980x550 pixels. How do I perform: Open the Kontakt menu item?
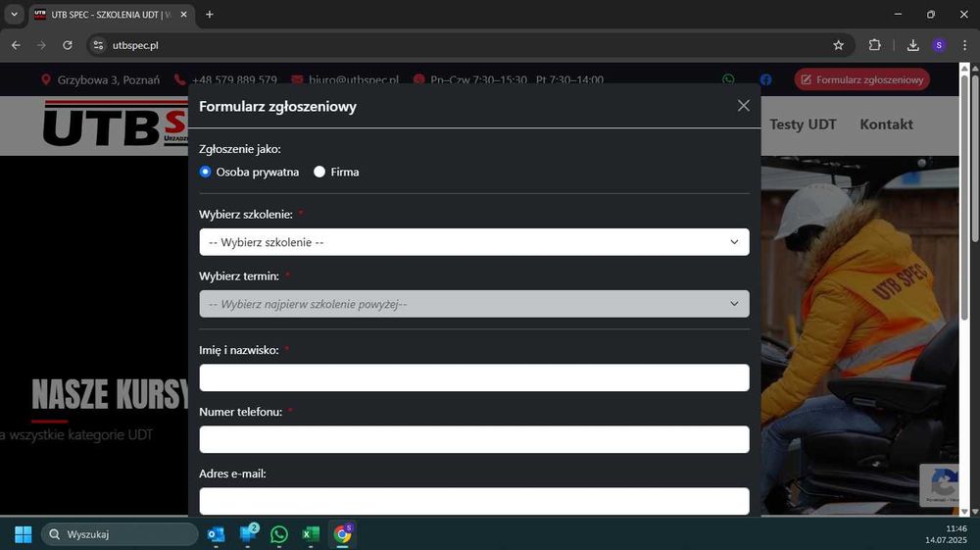[886, 125]
